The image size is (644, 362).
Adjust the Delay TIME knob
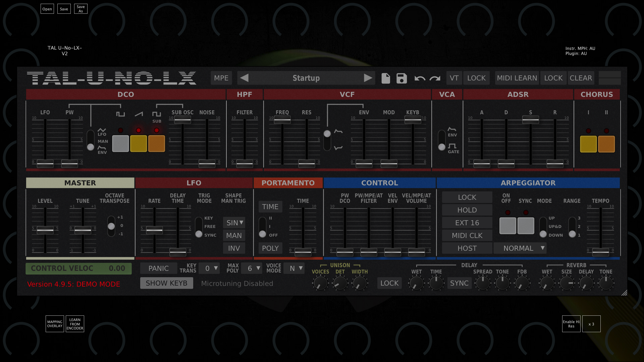tap(436, 284)
